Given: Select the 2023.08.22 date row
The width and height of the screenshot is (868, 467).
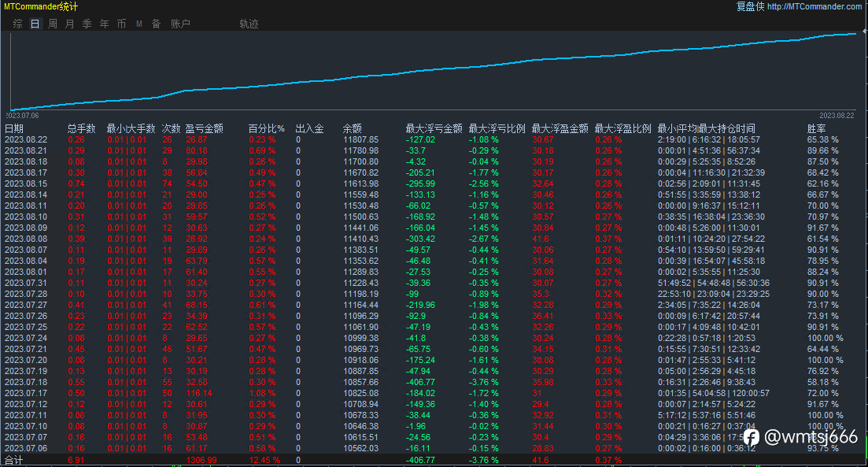Looking at the screenshot, I should tap(26, 139).
